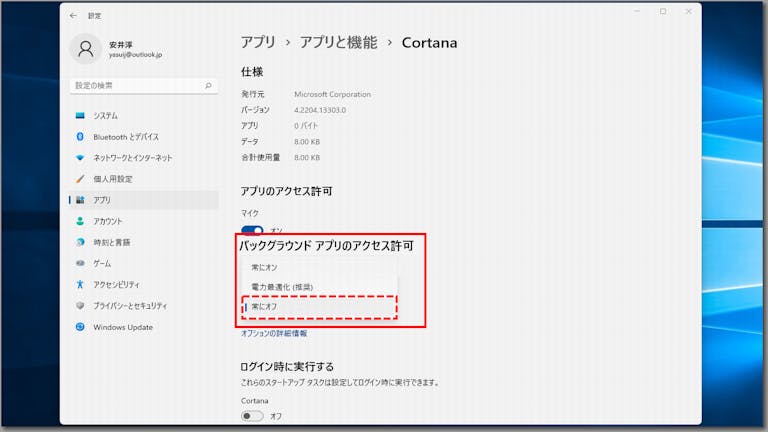Maximize the Settings window
768x432 pixels.
tap(663, 11)
